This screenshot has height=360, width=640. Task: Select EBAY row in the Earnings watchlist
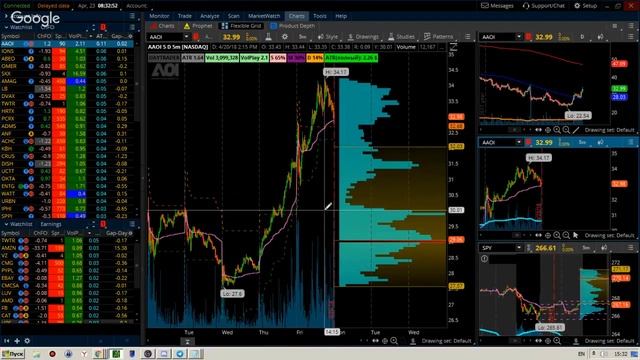coord(67,278)
